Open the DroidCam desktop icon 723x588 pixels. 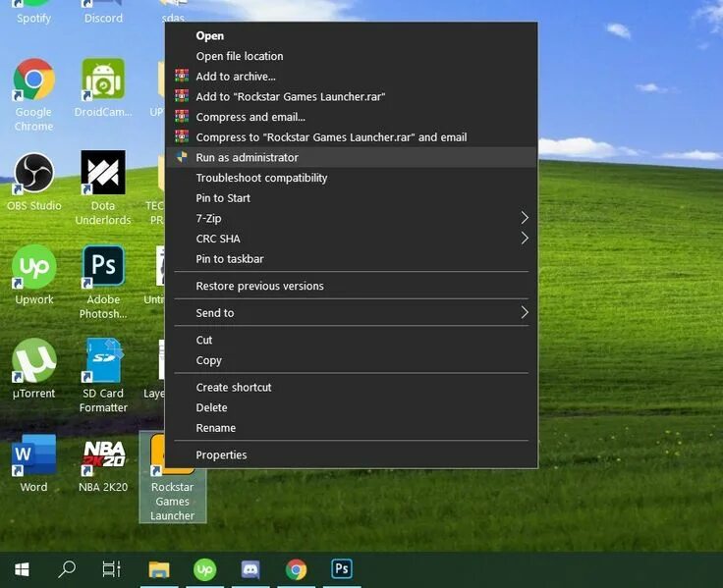pyautogui.click(x=103, y=87)
